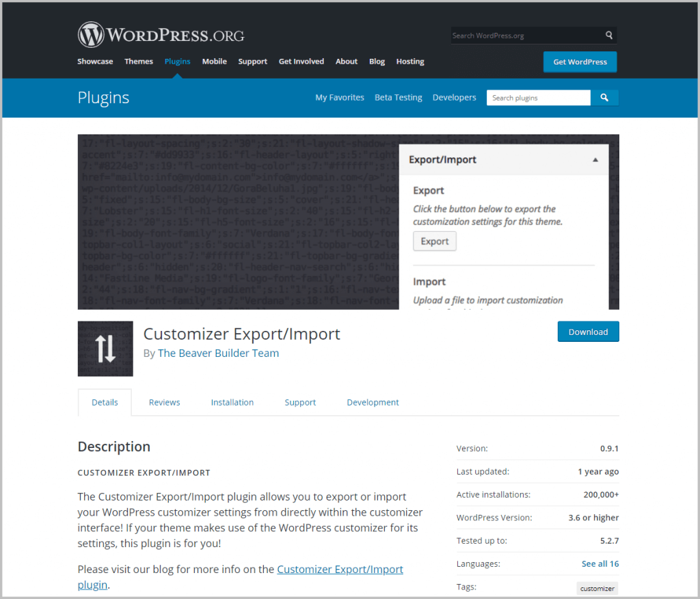The image size is (700, 599).
Task: Click the Description heading
Action: [114, 447]
